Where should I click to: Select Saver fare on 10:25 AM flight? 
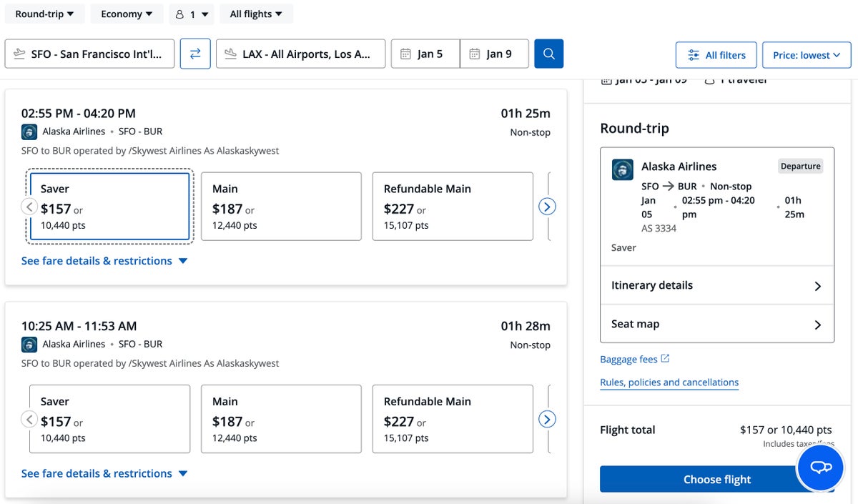click(109, 419)
